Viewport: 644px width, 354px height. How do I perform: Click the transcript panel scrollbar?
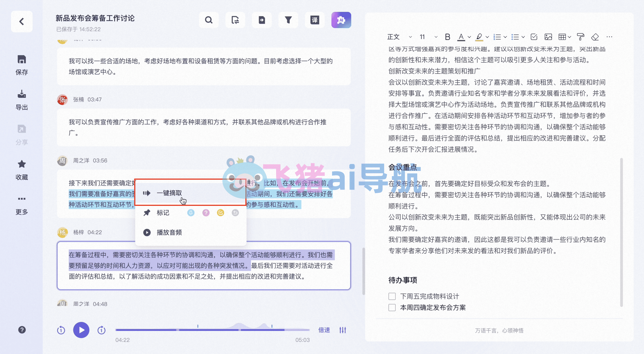(364, 271)
